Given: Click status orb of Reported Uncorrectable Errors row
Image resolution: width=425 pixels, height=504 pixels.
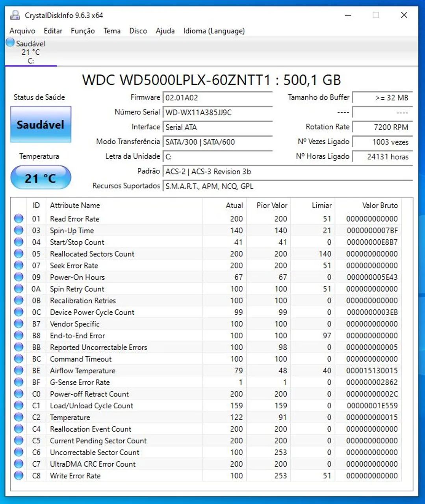Looking at the screenshot, I should (19, 347).
